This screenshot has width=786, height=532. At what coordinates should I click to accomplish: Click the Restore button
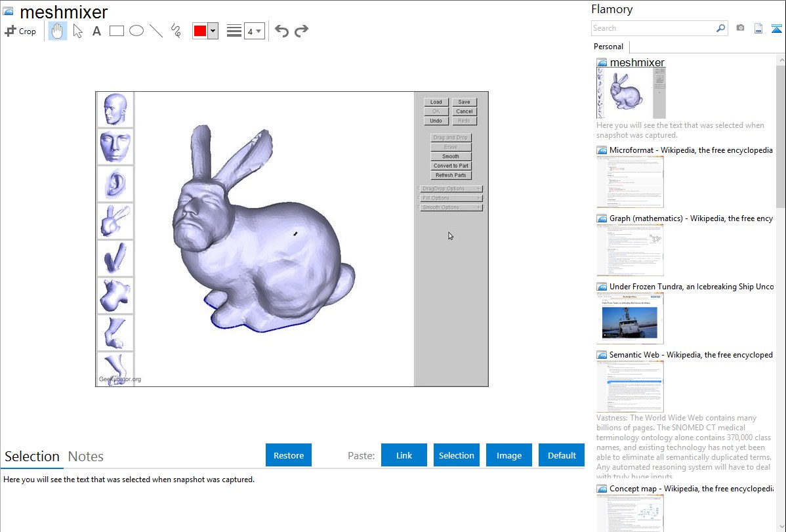pos(289,455)
